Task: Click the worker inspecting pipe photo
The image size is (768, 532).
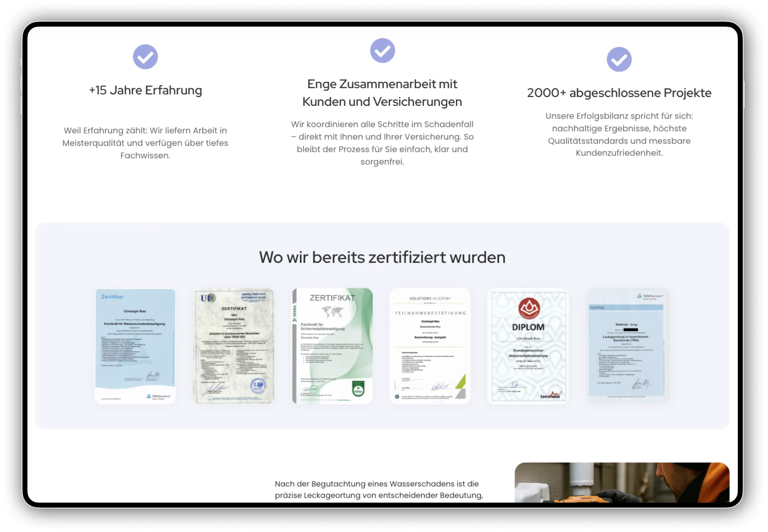Action: point(622,482)
